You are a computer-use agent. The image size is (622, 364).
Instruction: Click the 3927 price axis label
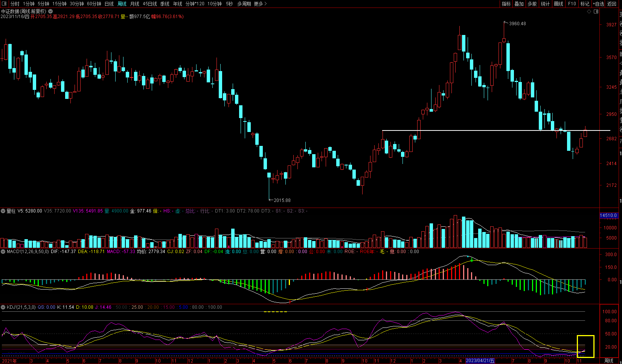(611, 25)
